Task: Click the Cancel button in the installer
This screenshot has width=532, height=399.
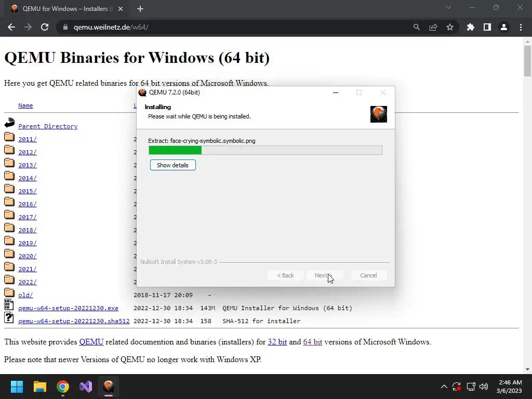Action: [368, 275]
